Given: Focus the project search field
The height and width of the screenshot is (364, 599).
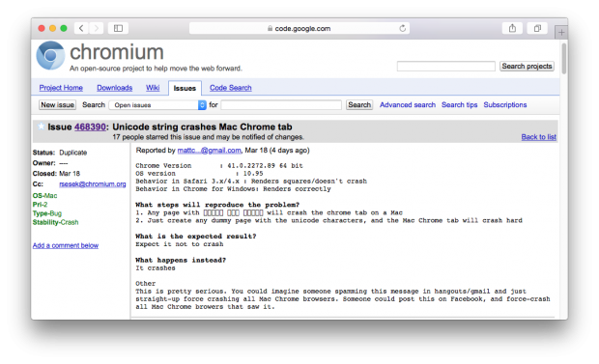Looking at the screenshot, I should pyautogui.click(x=445, y=66).
